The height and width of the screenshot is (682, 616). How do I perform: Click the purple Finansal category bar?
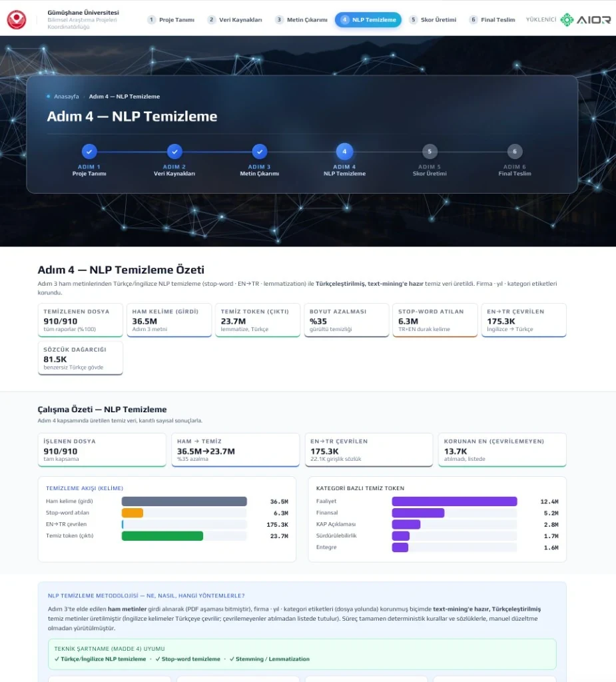coord(418,513)
